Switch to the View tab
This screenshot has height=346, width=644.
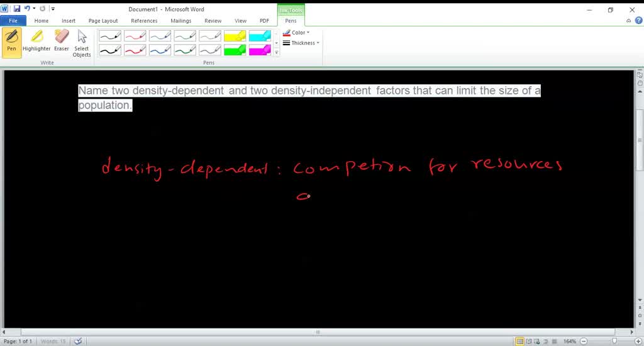click(241, 21)
